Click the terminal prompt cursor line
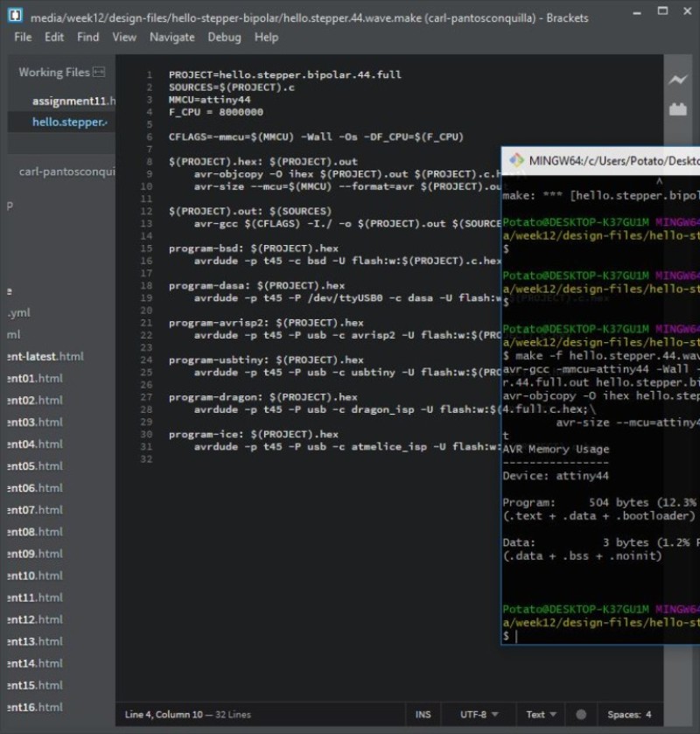 point(601,636)
